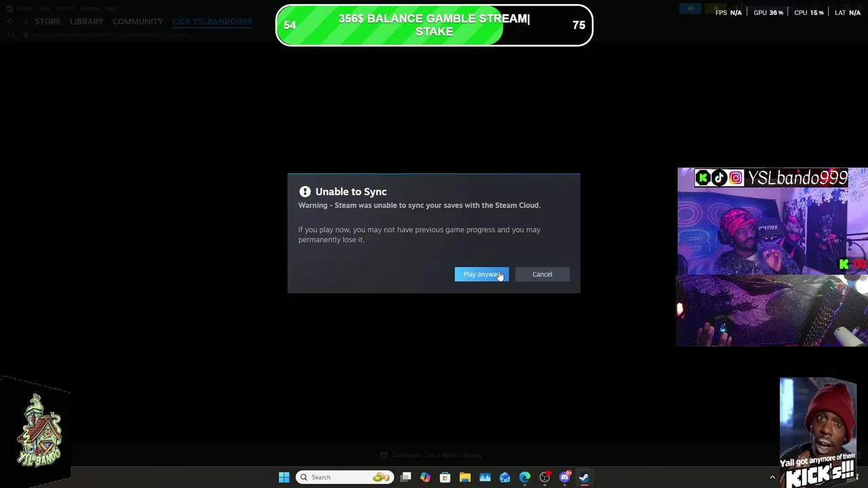Click the TikTok logo on the webcam overlay
Viewport: 868px width, 488px height.
click(719, 178)
